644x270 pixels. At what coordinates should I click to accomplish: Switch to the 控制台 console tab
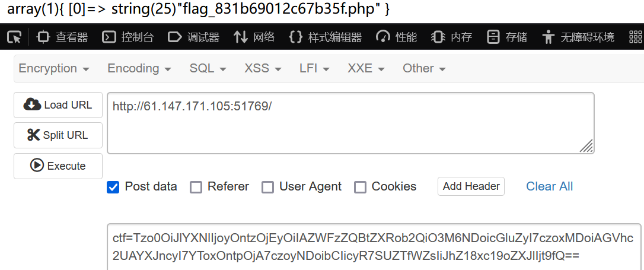pos(128,37)
